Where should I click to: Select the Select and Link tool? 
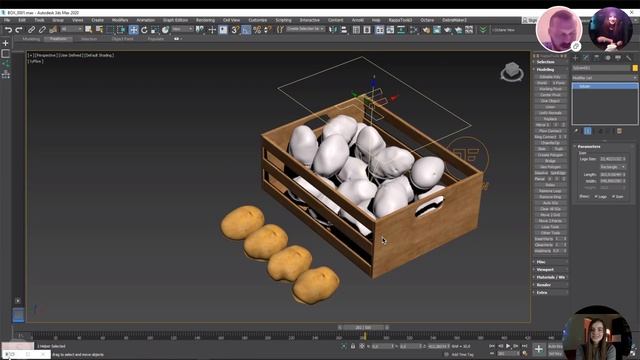31,30
